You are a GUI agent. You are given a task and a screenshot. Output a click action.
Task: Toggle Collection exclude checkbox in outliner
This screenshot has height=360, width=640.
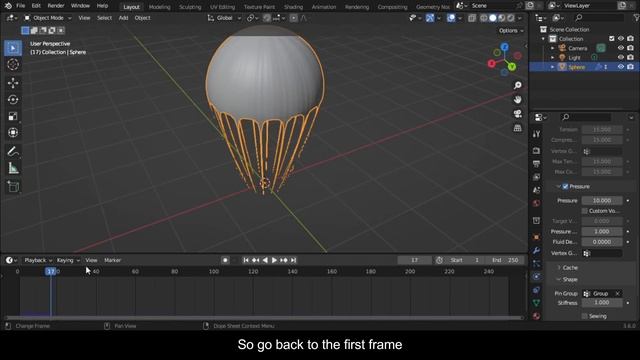click(611, 38)
